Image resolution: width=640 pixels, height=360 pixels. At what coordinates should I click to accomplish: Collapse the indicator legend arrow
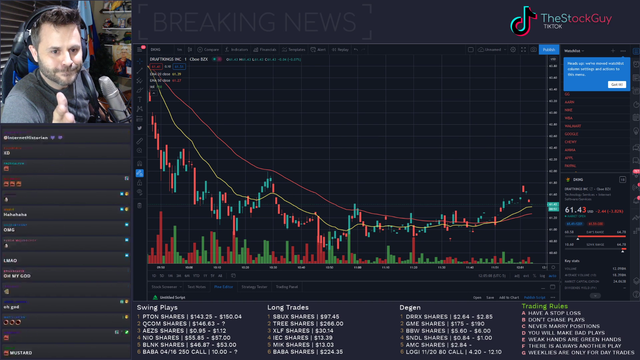tap(153, 93)
